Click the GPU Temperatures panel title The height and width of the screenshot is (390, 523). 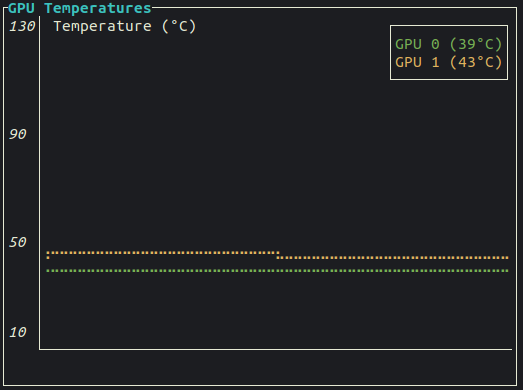coord(80,8)
